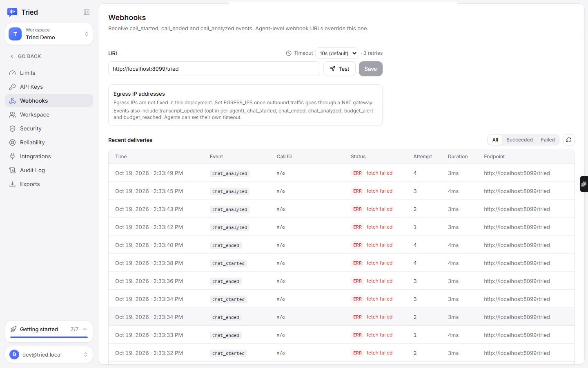Click the Save button
Viewport: 588px width, 368px height.
pyautogui.click(x=371, y=69)
